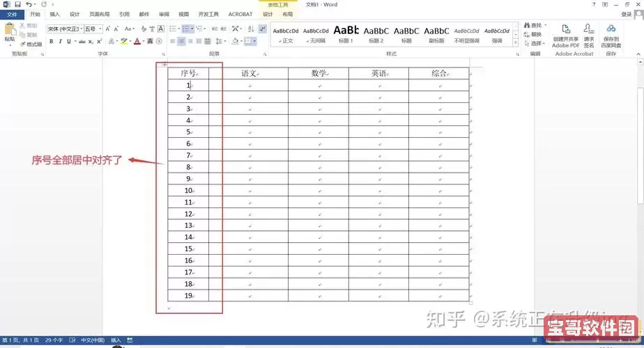Viewport: 644px width, 348px height.
Task: Apply the 副标题 subtitle style
Action: point(436,35)
